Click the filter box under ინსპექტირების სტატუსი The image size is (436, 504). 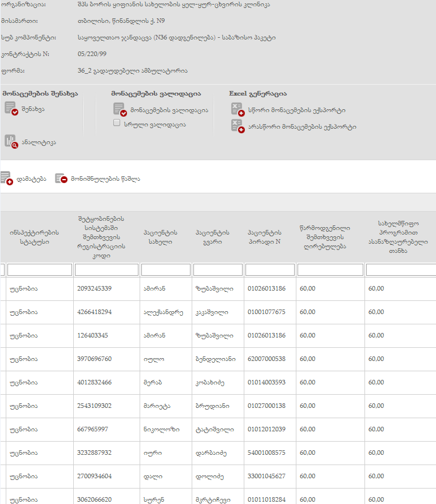(x=39, y=270)
